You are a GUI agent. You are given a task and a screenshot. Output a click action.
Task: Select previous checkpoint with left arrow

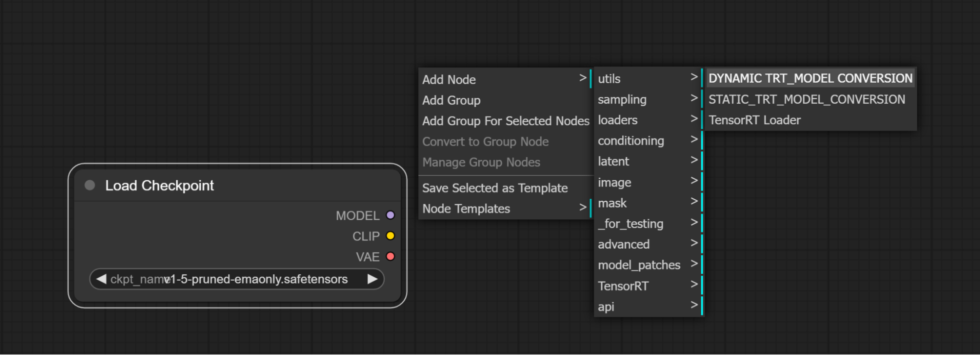[x=101, y=279]
